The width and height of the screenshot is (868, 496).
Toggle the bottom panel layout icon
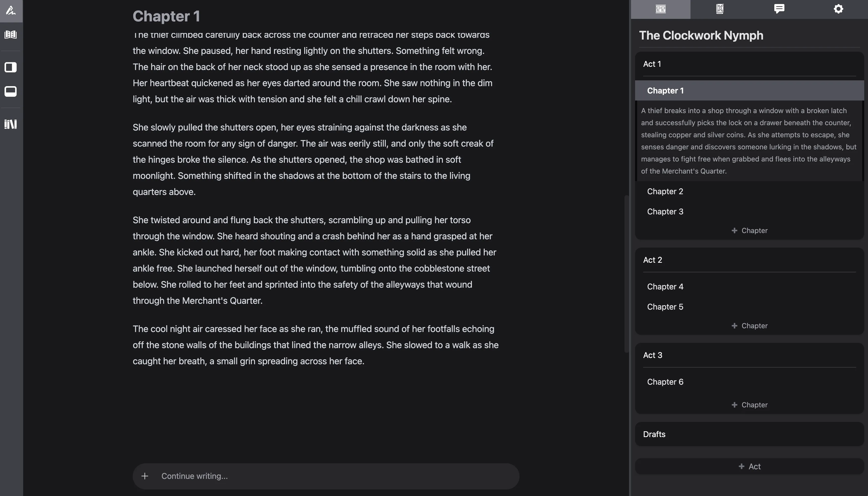pyautogui.click(x=11, y=91)
